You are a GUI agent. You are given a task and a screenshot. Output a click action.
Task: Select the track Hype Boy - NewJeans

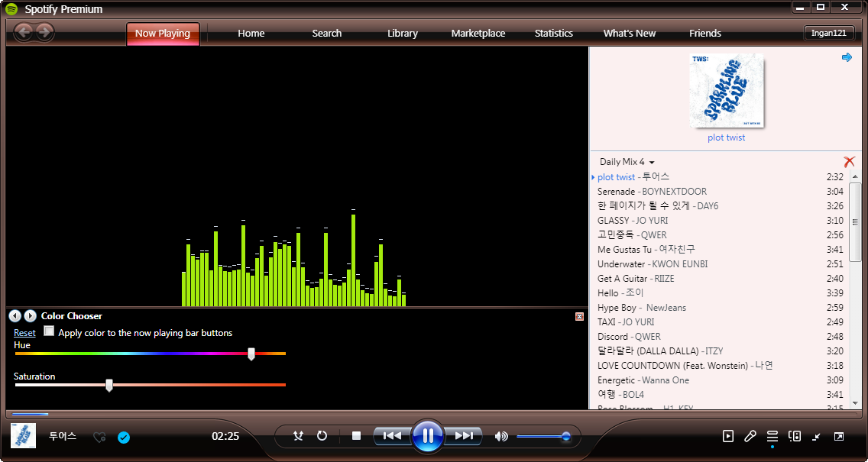(x=721, y=308)
